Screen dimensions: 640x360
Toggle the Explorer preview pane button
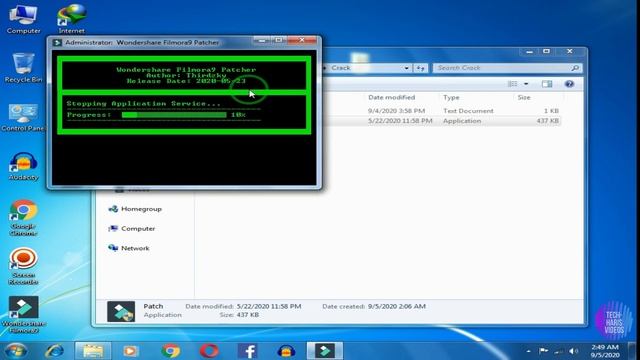pyautogui.click(x=547, y=84)
